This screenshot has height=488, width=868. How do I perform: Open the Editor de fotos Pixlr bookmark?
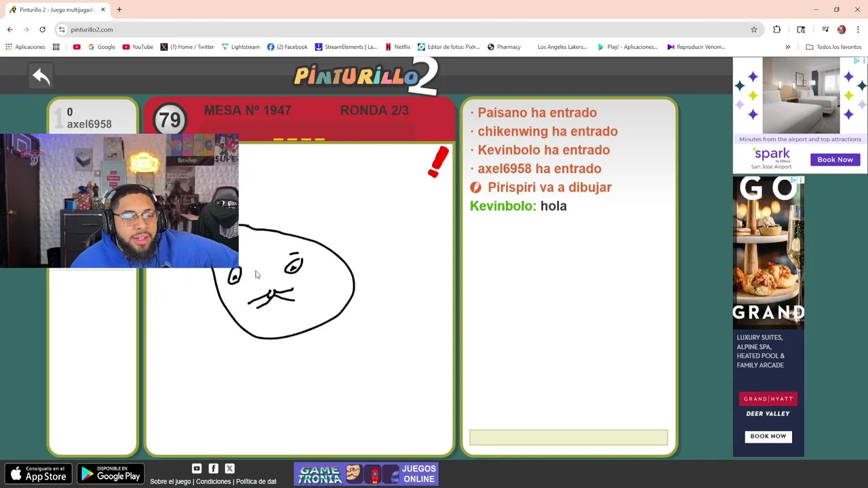448,47
